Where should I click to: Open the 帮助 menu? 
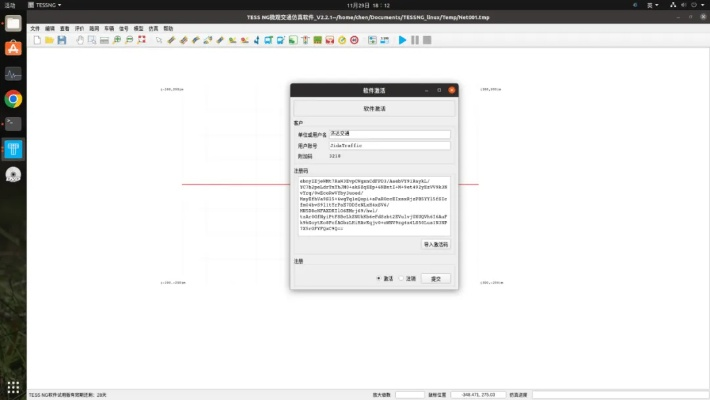pyautogui.click(x=168, y=29)
